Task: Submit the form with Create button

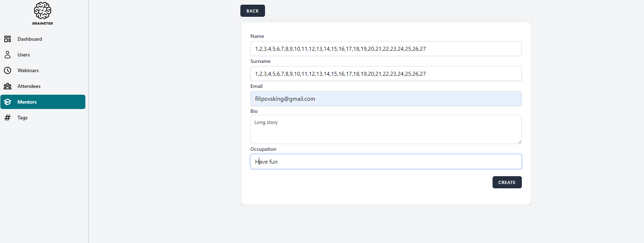Action: click(x=507, y=182)
